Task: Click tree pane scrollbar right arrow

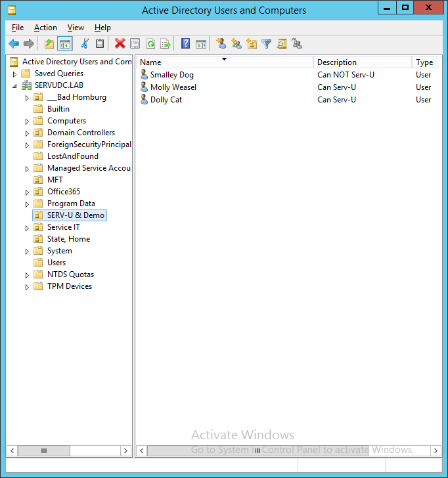Action: point(125,450)
